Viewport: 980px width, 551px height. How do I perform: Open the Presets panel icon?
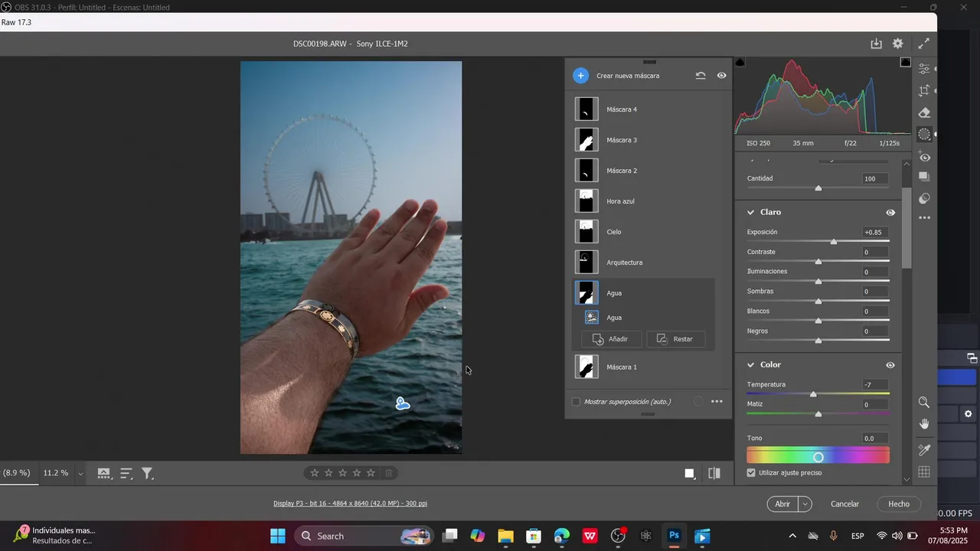pyautogui.click(x=924, y=198)
